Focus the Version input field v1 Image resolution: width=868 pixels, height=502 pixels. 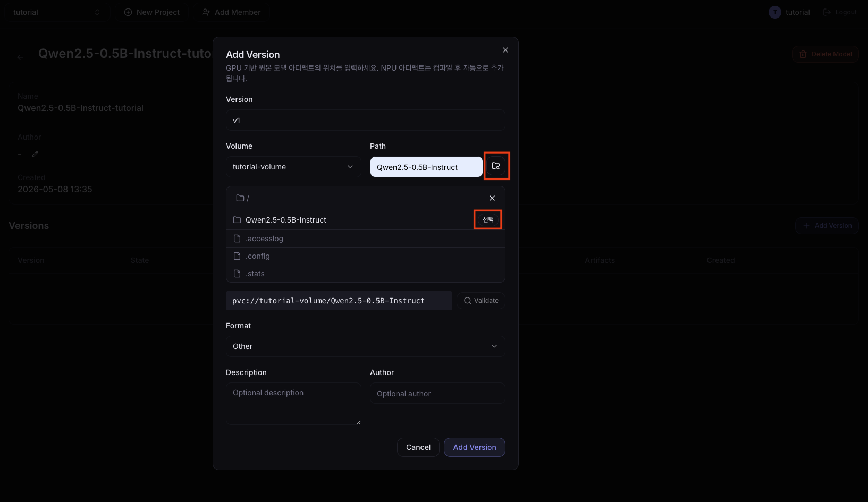365,121
